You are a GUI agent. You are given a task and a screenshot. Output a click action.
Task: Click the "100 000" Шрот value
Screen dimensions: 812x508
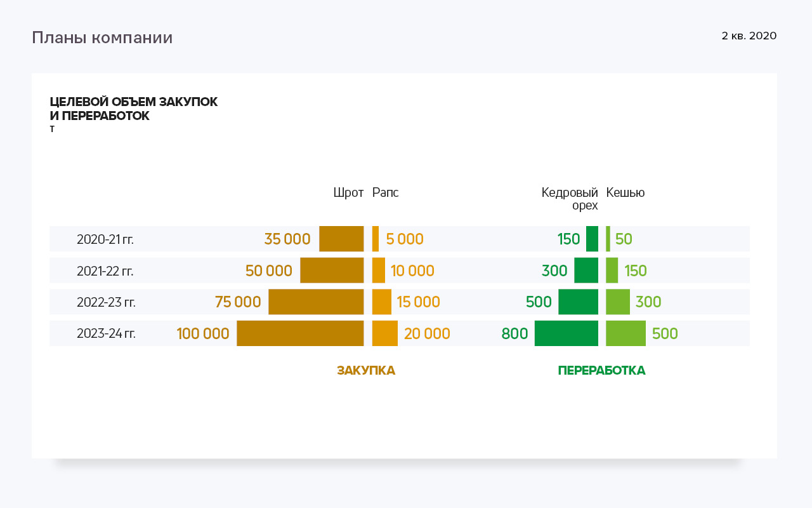[x=203, y=334]
